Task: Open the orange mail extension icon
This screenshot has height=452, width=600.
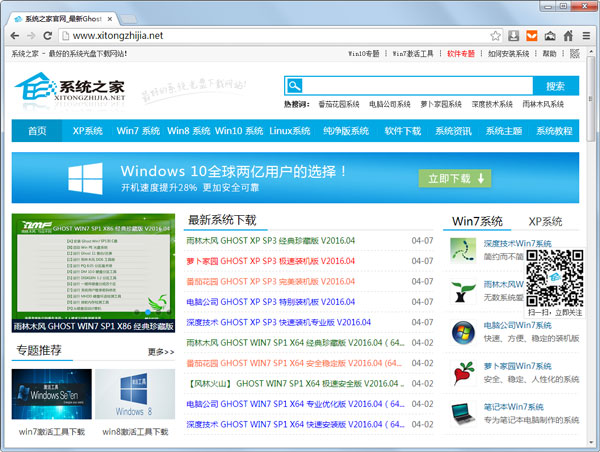Action: [x=532, y=36]
